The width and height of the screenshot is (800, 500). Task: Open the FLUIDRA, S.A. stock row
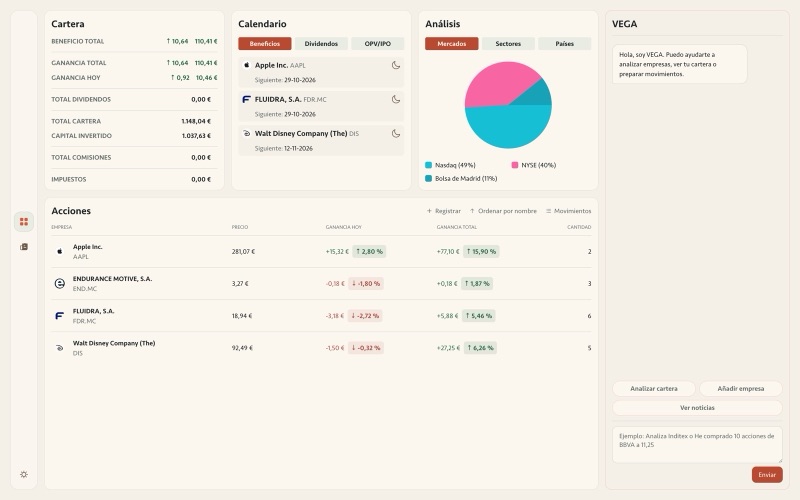pyautogui.click(x=321, y=316)
